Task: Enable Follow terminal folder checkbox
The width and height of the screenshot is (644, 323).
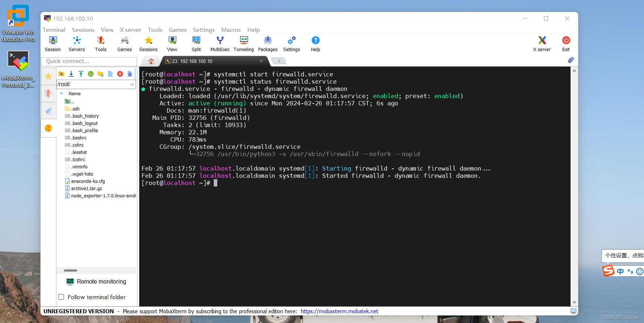Action: click(61, 297)
